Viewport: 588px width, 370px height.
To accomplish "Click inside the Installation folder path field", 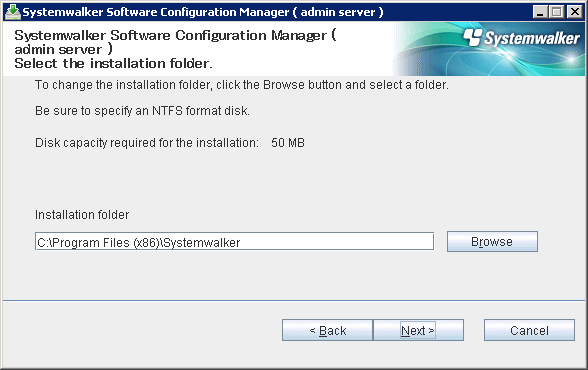I will [x=234, y=241].
